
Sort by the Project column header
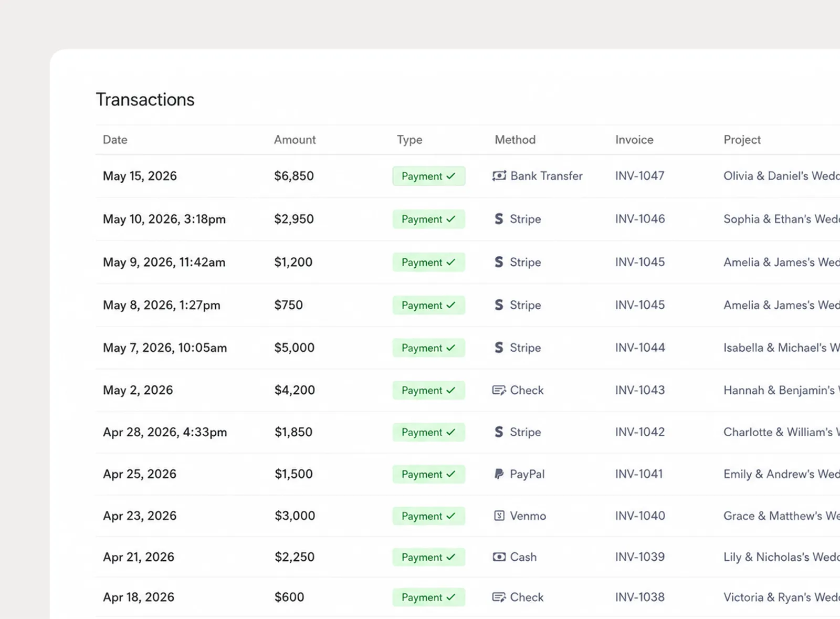tap(742, 140)
